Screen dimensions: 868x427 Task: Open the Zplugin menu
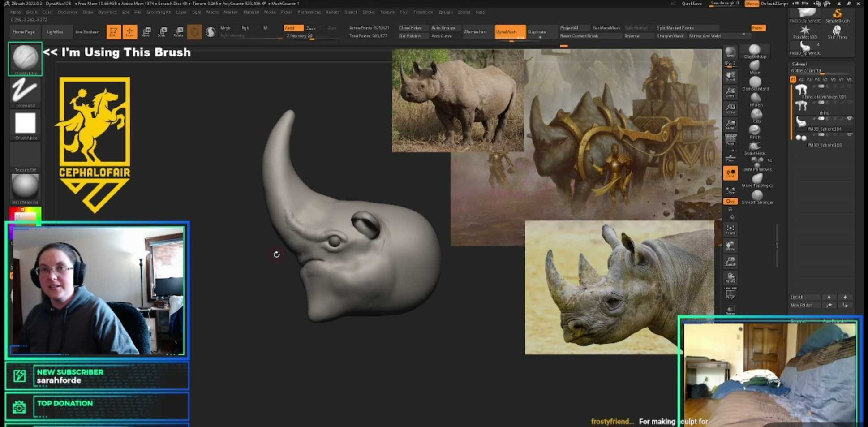click(x=445, y=12)
